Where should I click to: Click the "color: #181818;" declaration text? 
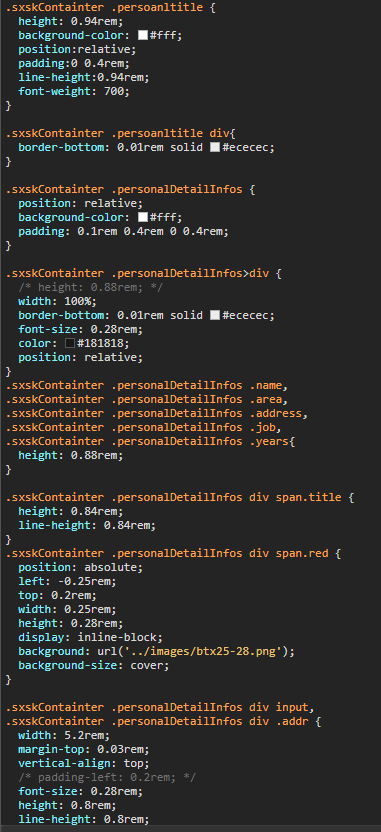click(74, 344)
